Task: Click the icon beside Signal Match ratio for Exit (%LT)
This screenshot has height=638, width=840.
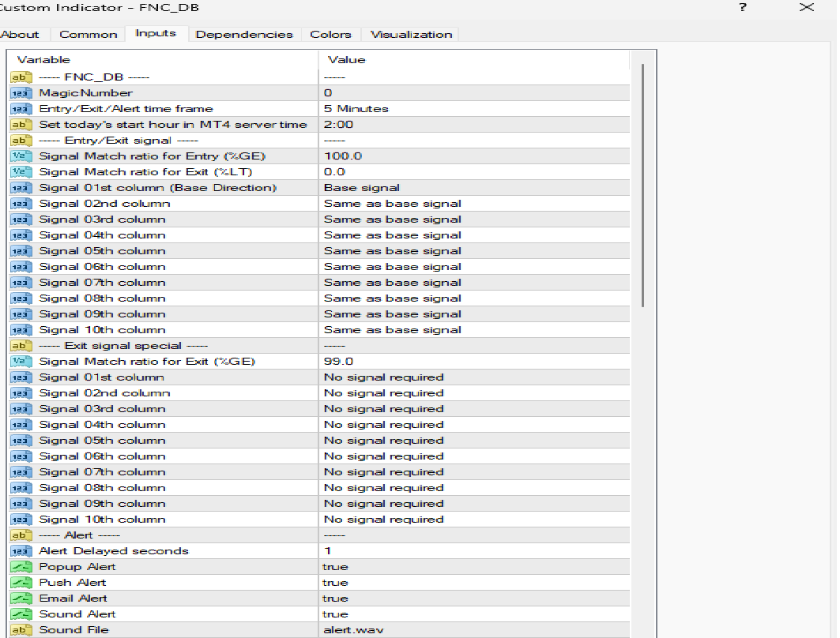Action: coord(21,172)
